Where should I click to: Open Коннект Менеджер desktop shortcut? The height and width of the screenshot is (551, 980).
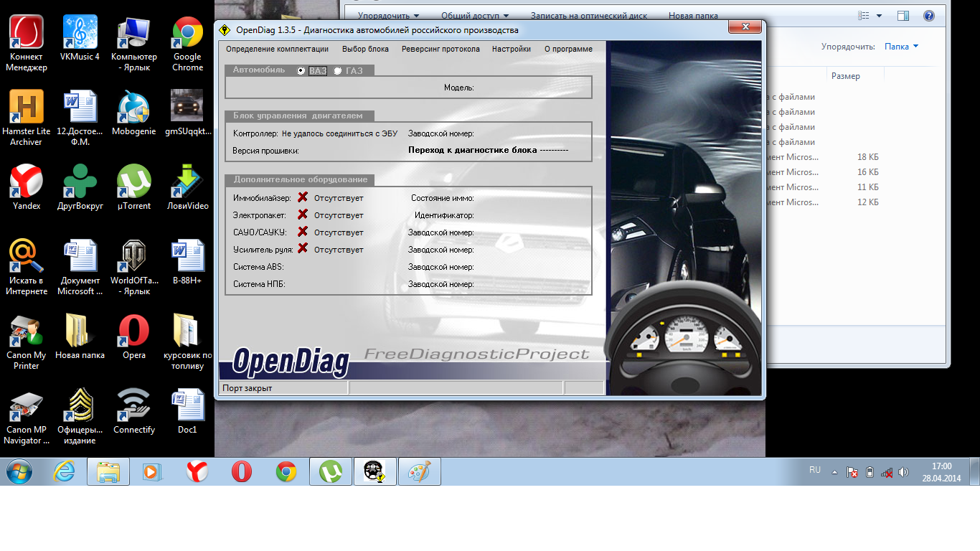27,44
